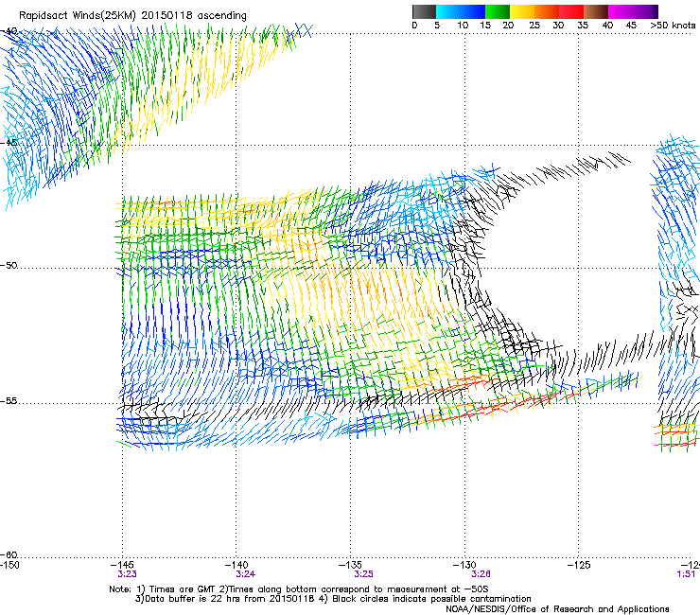The height and width of the screenshot is (615, 700).
Task: Click the purple '3:23' time label
Action: click(128, 574)
